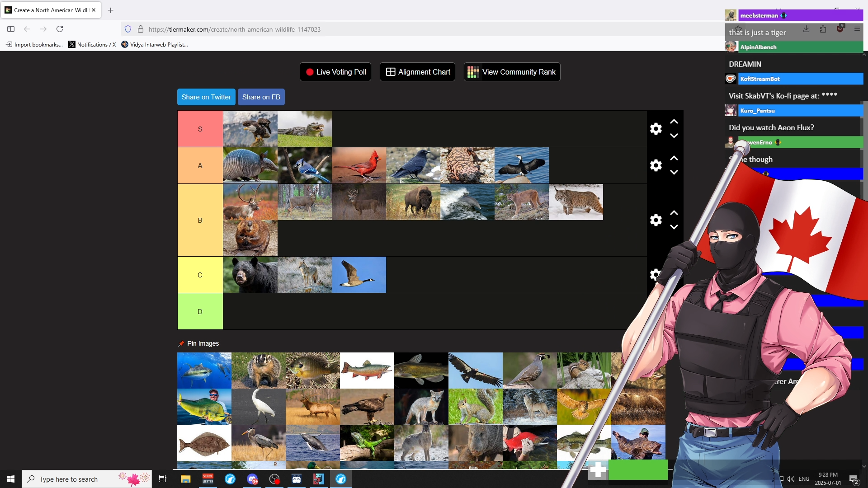Select alligator image in S tier
Screen dimensions: 868x488
[x=305, y=129]
